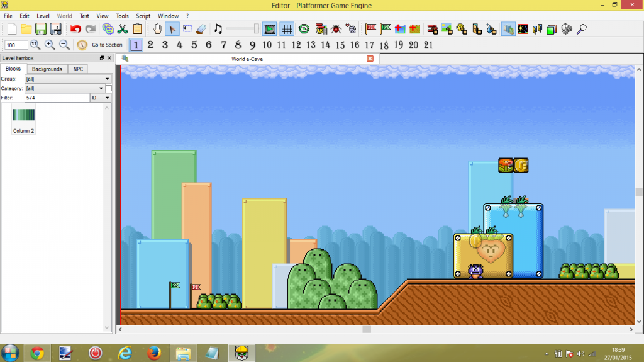The height and width of the screenshot is (362, 644).
Task: Toggle level music with the note icon
Action: tap(218, 29)
